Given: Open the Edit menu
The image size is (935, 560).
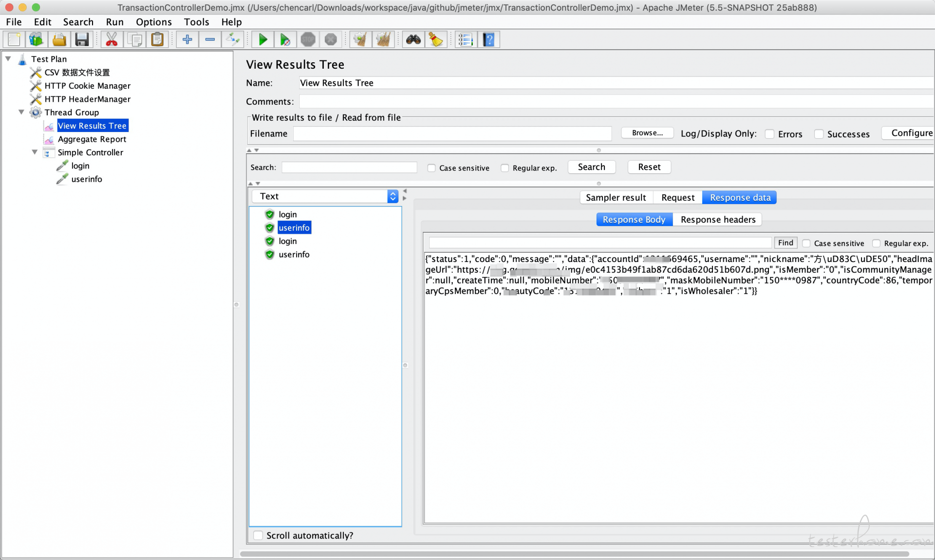Looking at the screenshot, I should click(42, 22).
